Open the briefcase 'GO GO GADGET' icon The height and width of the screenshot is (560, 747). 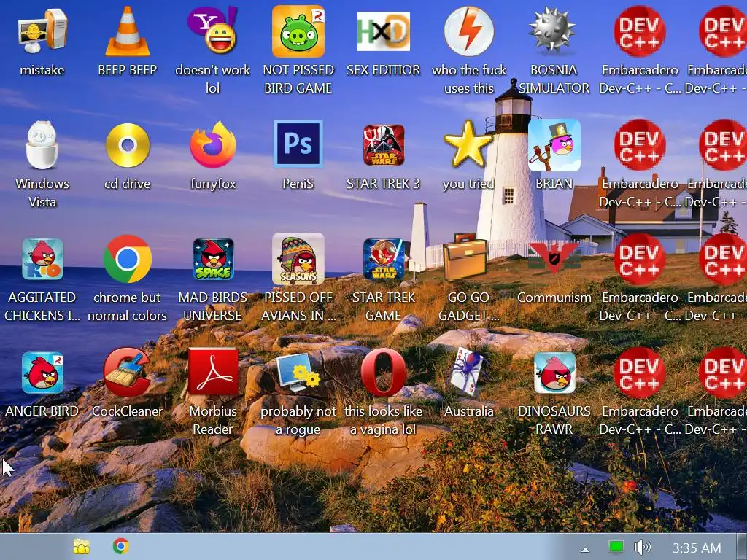(465, 257)
